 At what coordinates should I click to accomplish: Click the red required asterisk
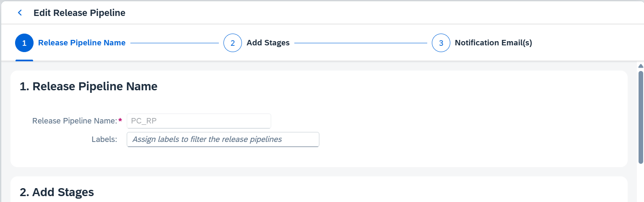pyautogui.click(x=120, y=121)
